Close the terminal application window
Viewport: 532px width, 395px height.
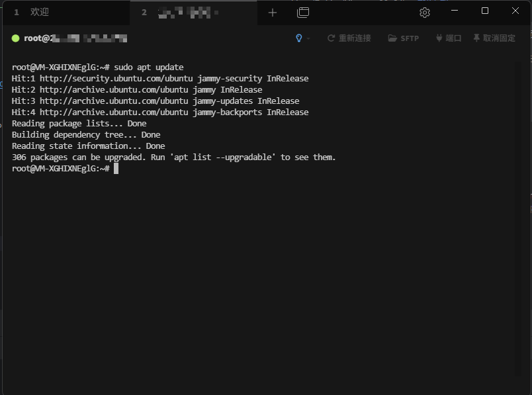[x=515, y=11]
